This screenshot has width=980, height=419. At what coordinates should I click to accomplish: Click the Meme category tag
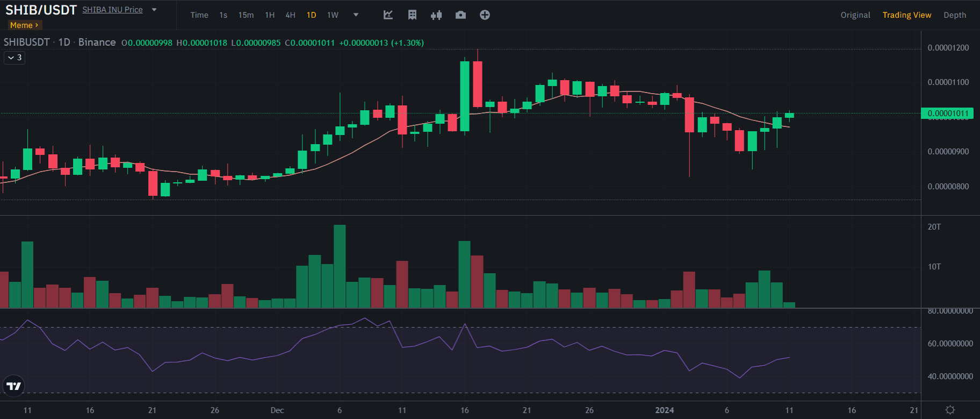24,25
